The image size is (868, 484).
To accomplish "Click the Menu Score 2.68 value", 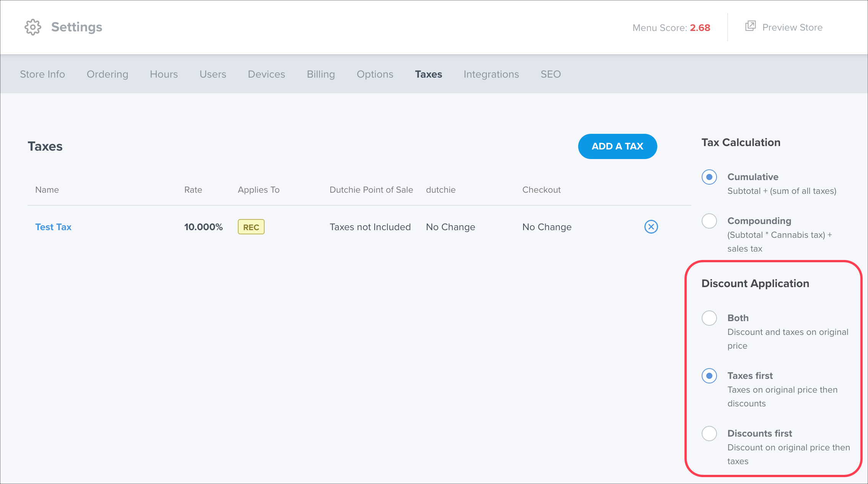I will click(700, 28).
